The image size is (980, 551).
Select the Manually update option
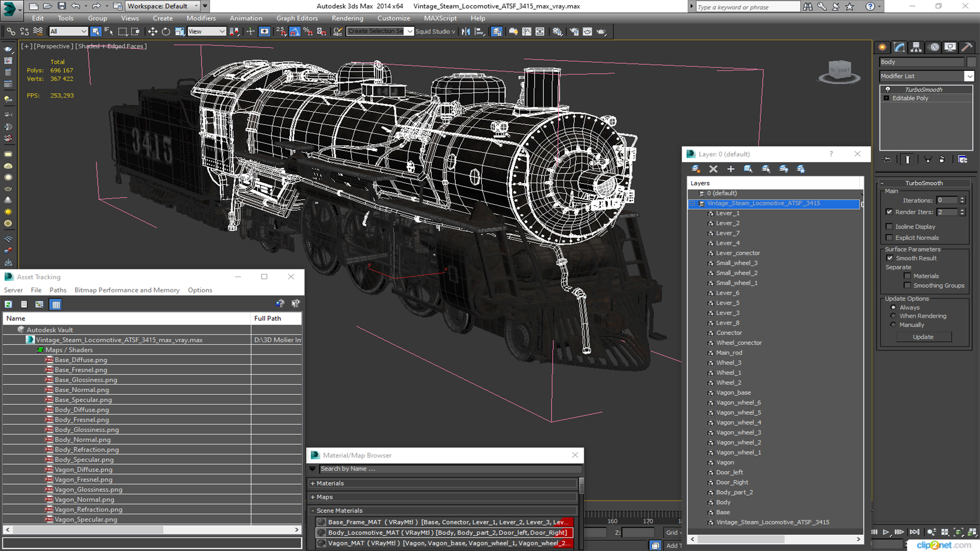893,325
